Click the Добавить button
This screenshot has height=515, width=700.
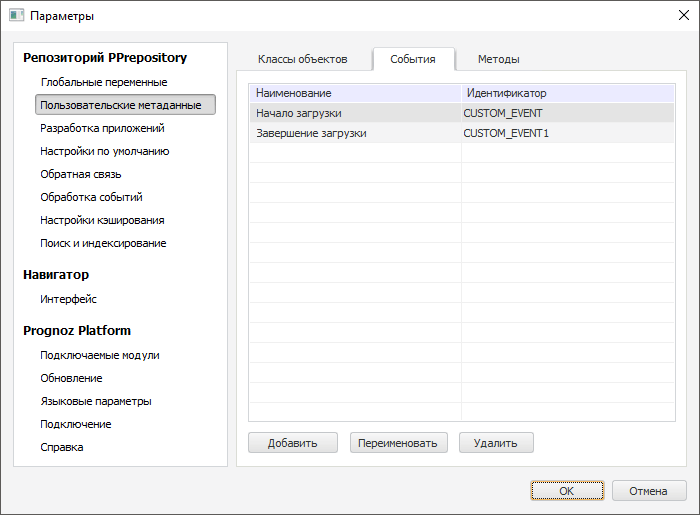tap(292, 443)
